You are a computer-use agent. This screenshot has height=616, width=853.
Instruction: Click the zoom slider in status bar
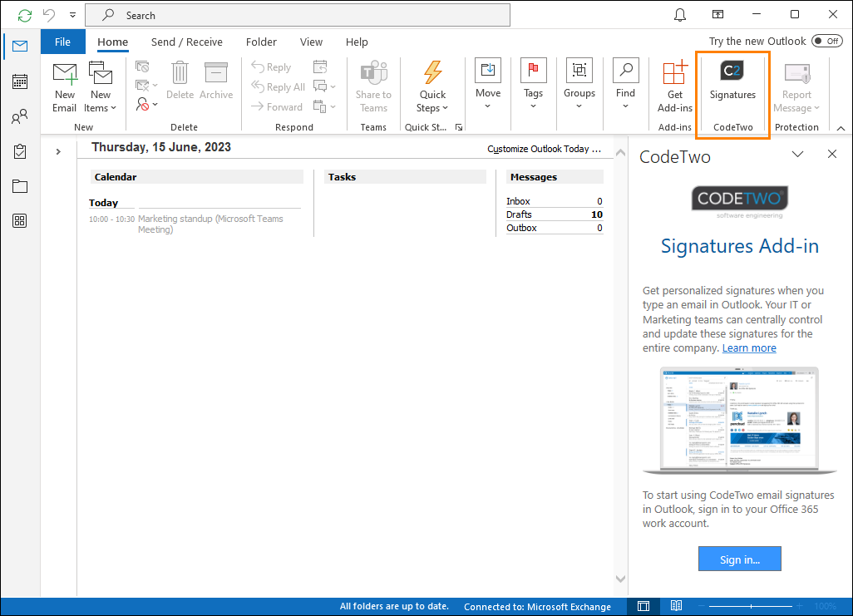tap(751, 606)
